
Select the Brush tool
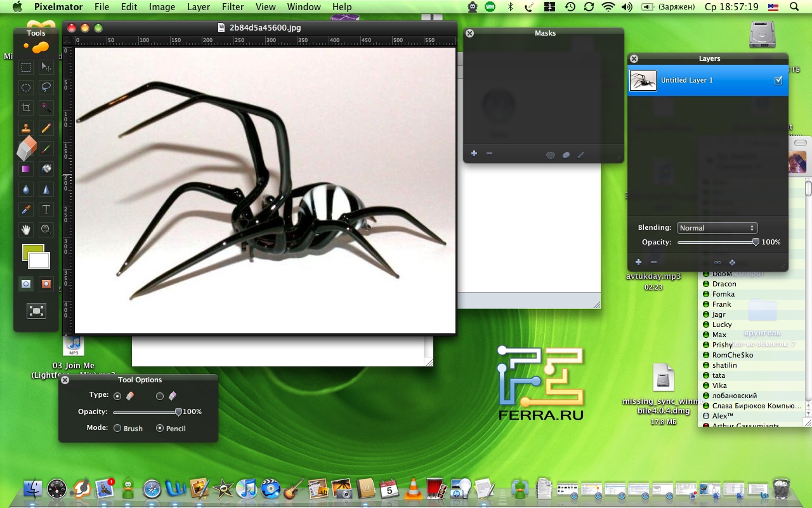coord(46,149)
